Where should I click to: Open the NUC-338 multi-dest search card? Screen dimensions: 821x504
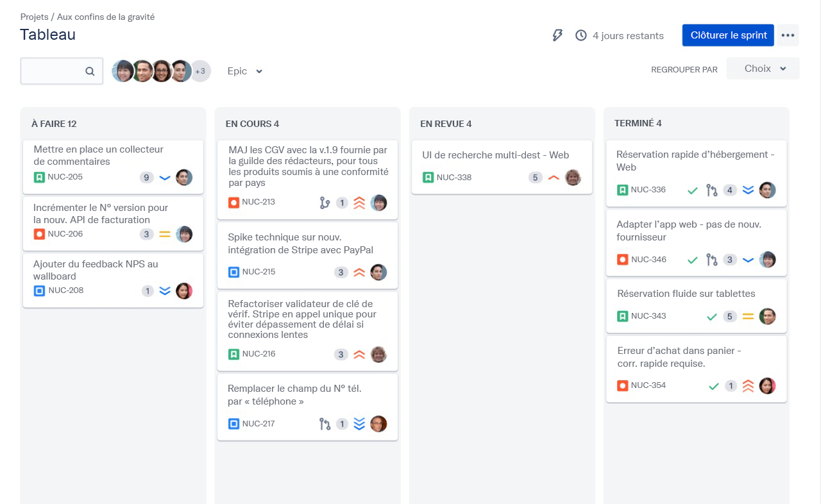(502, 166)
